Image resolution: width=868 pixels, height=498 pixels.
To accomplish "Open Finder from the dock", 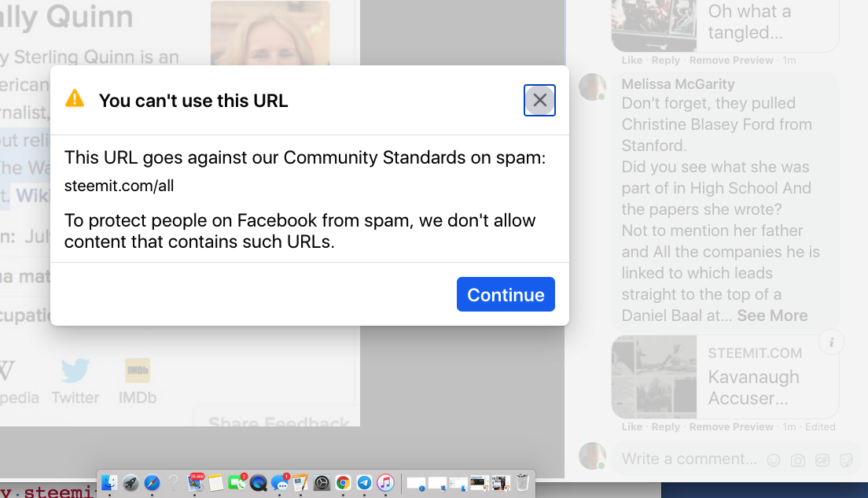I will 109,482.
